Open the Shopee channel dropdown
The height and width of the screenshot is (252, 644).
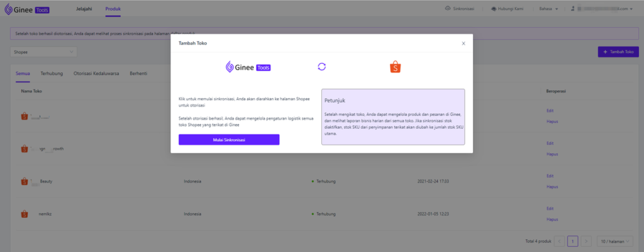tap(43, 52)
